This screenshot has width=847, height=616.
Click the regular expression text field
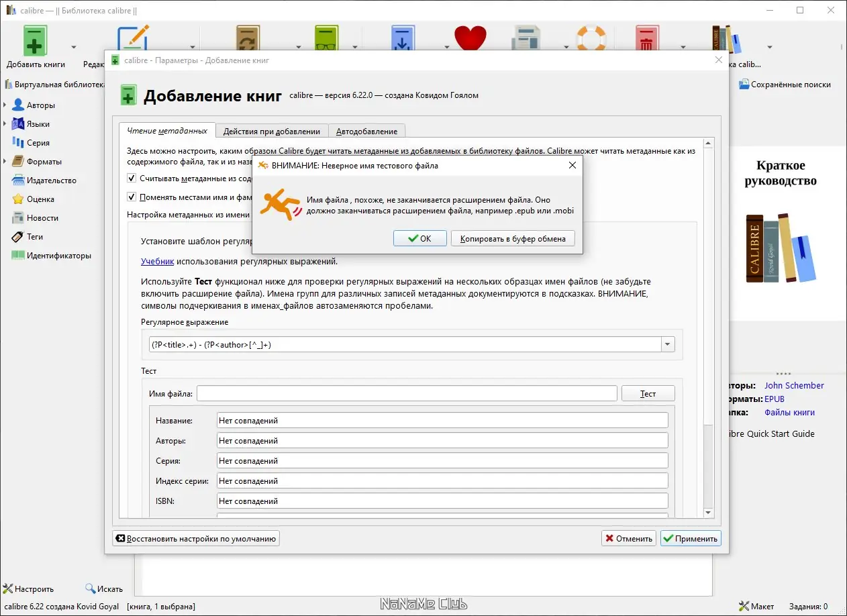[x=405, y=344]
